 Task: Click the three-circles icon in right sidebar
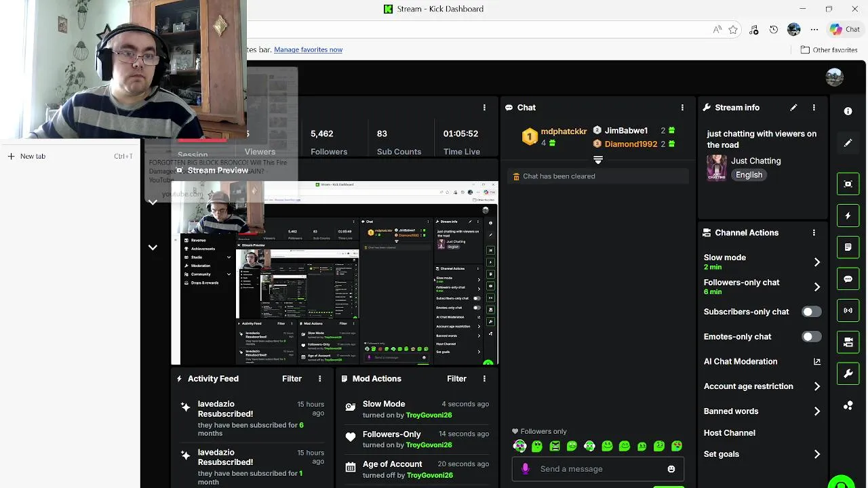(848, 405)
